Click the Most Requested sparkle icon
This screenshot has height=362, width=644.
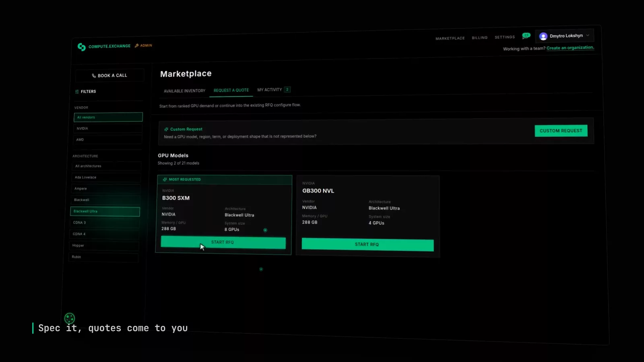[165, 179]
